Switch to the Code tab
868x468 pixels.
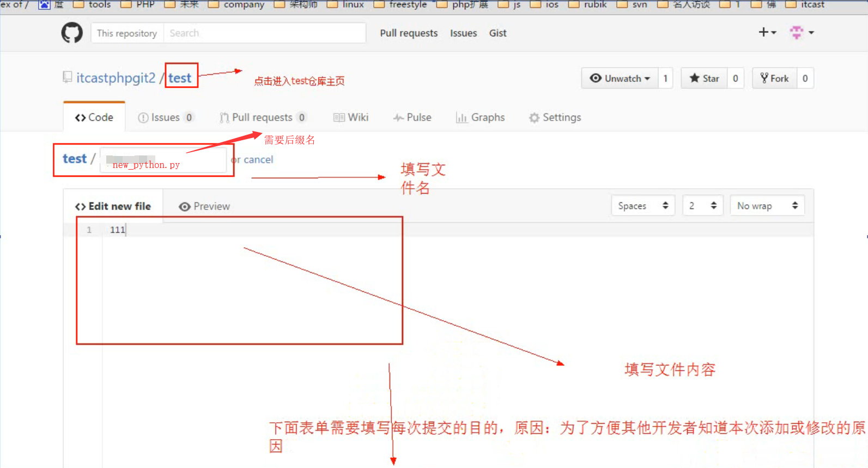(94, 117)
